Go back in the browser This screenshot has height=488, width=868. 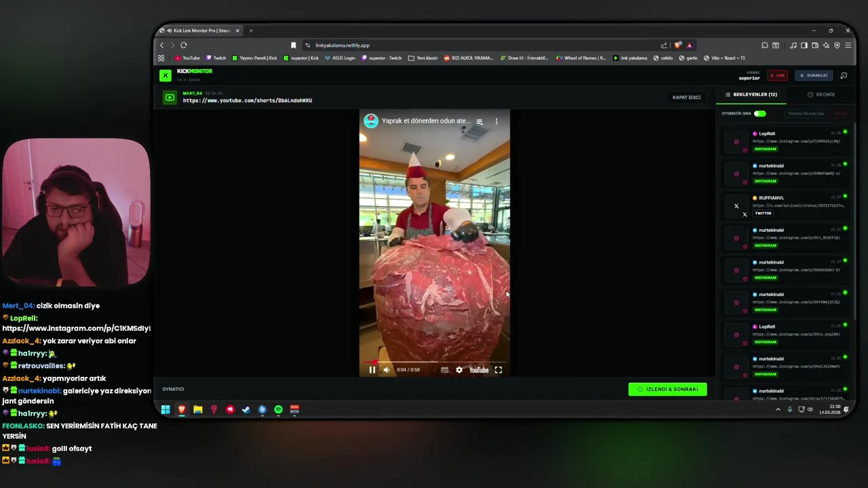click(x=161, y=45)
